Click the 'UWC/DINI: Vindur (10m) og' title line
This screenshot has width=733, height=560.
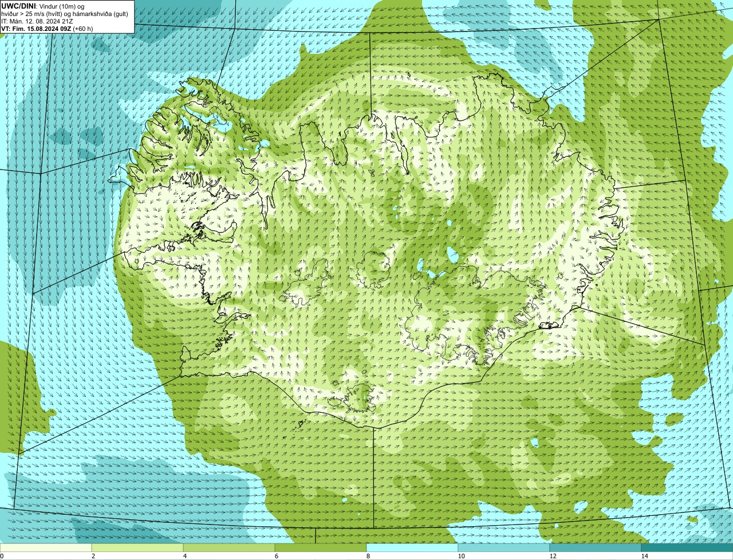[x=43, y=6]
